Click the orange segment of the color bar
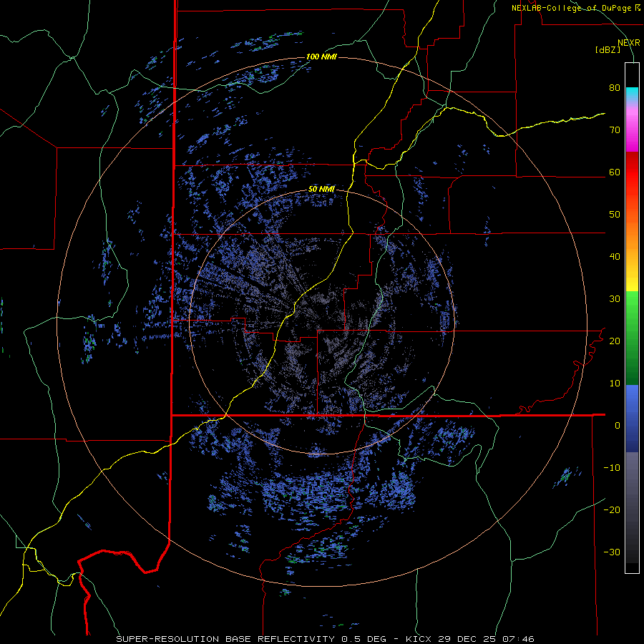Image resolution: width=644 pixels, height=644 pixels. coord(632,237)
